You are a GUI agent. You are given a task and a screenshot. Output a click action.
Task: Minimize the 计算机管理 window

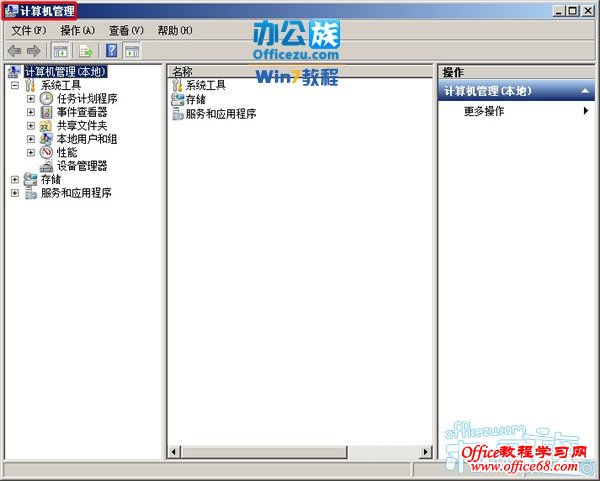[559, 11]
